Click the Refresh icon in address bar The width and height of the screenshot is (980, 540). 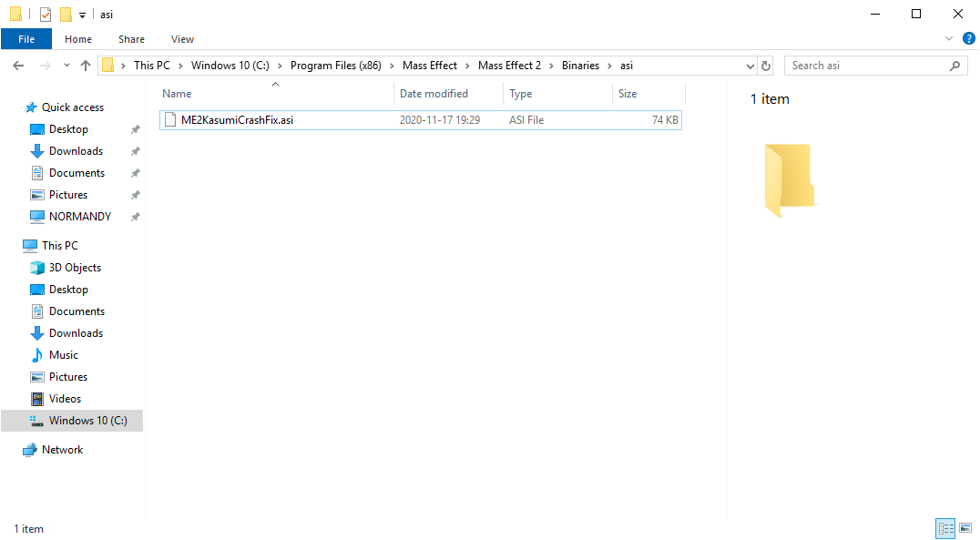coord(765,65)
